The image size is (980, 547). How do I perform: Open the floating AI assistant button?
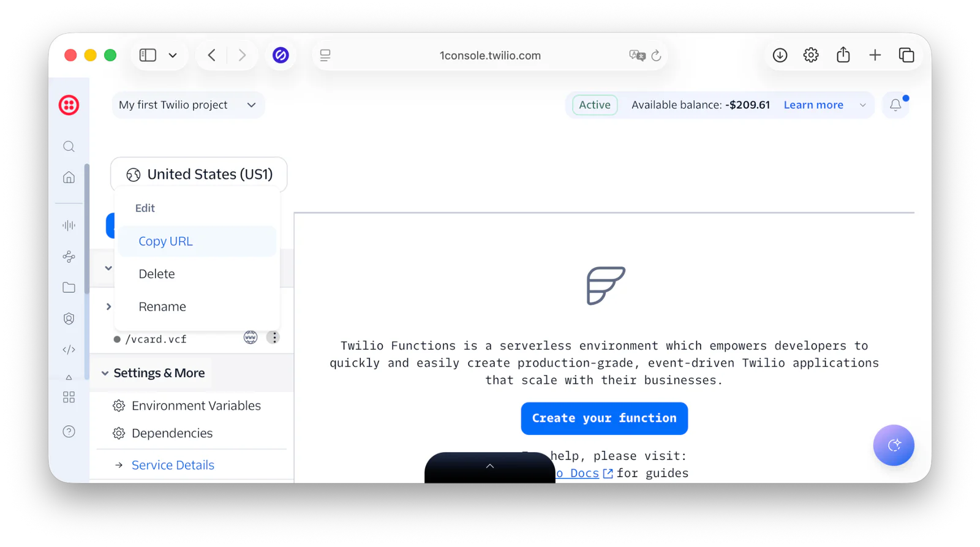[894, 445]
